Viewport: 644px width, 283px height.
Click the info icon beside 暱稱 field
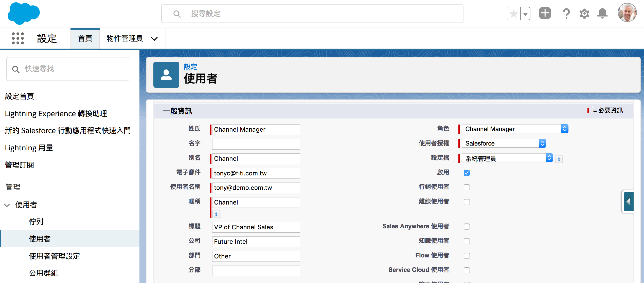216,214
